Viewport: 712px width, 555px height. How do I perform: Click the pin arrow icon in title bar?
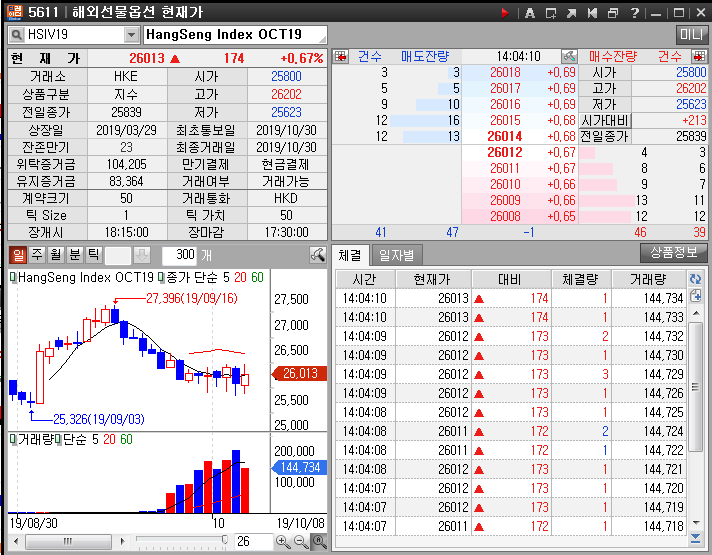click(x=572, y=13)
